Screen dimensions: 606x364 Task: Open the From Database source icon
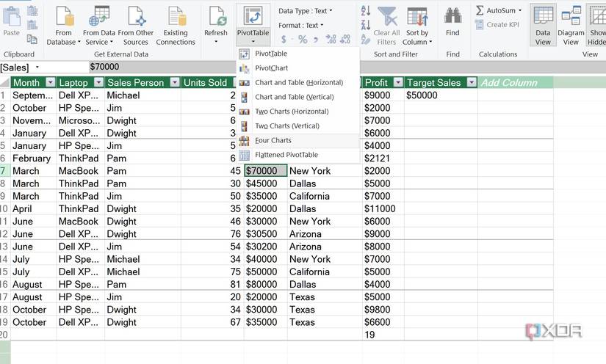click(64, 16)
